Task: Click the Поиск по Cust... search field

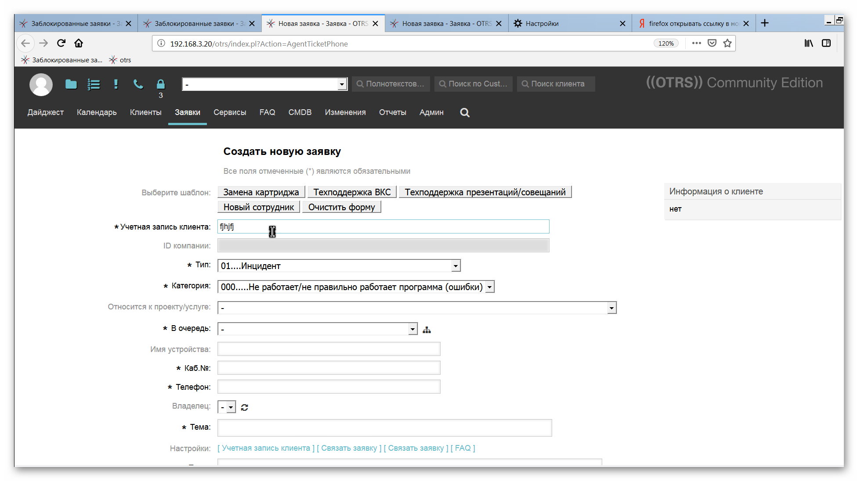Action: click(x=473, y=84)
